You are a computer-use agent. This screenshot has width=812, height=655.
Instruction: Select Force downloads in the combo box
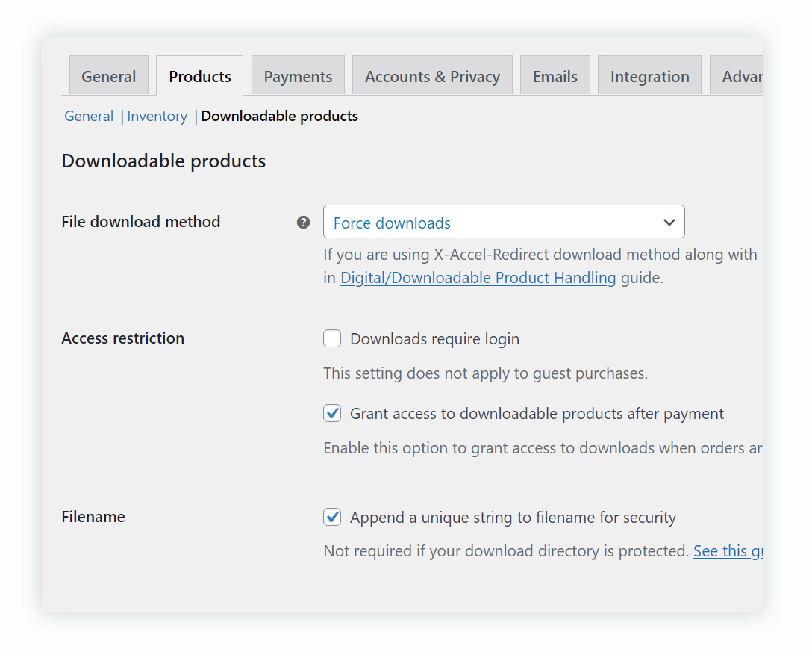pos(504,222)
